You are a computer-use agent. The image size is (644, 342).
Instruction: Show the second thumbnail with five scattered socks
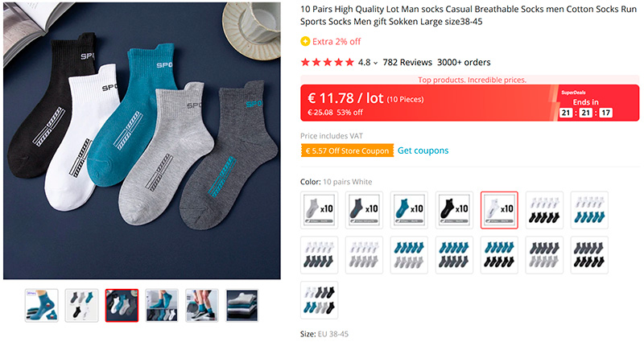(81, 306)
